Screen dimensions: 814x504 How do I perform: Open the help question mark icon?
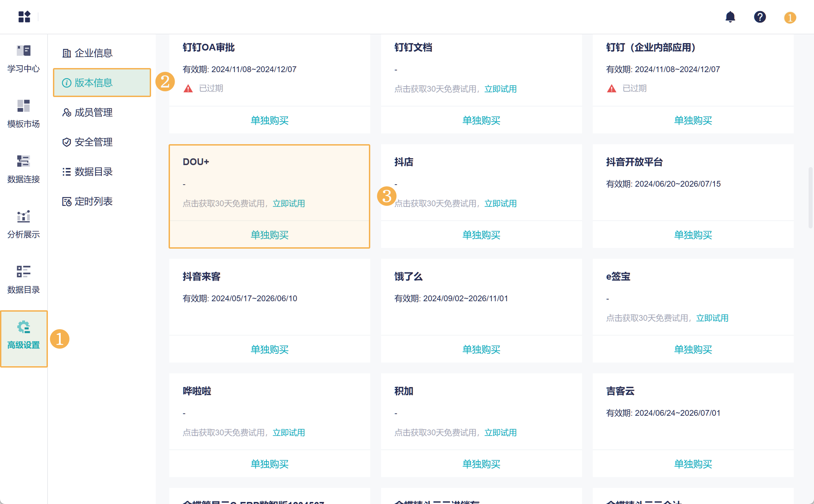pyautogui.click(x=760, y=17)
